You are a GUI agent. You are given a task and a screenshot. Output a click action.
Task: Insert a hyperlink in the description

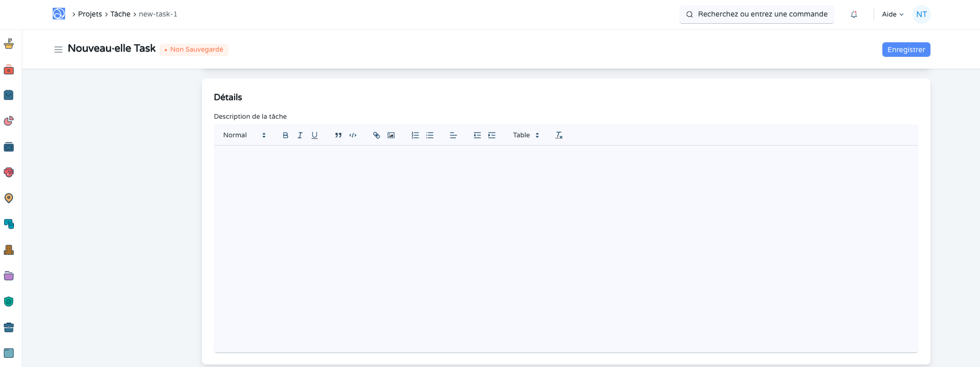pyautogui.click(x=377, y=135)
